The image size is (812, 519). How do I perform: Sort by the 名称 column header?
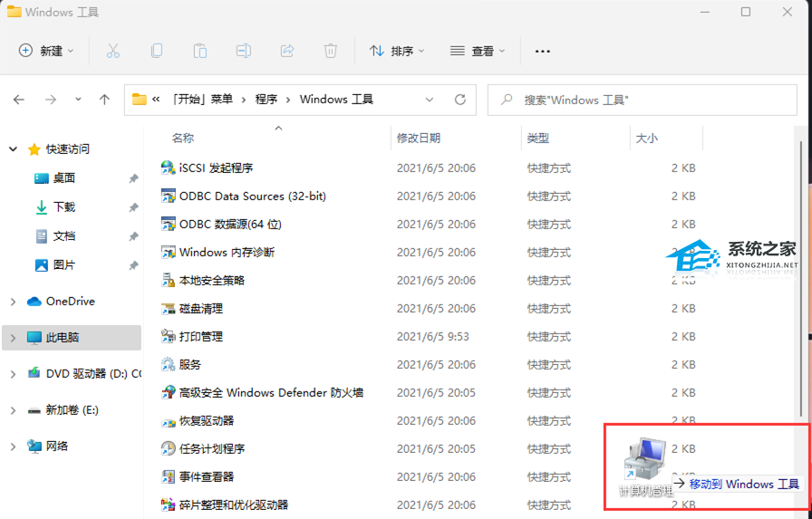point(183,139)
